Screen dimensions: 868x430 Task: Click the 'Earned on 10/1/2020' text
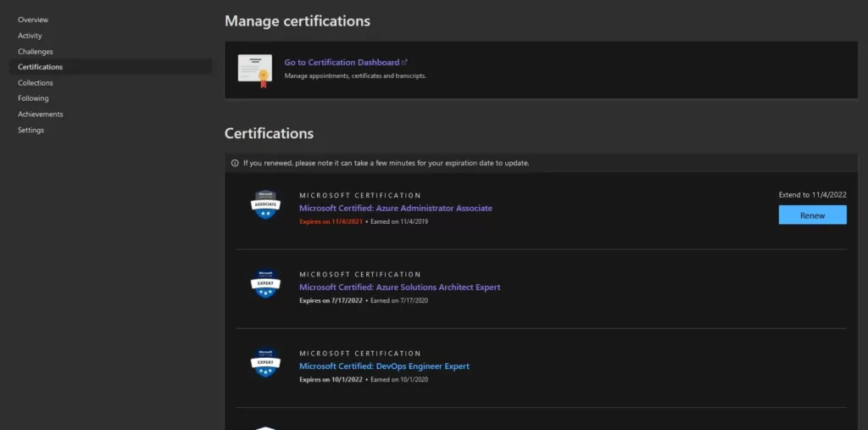click(x=399, y=380)
